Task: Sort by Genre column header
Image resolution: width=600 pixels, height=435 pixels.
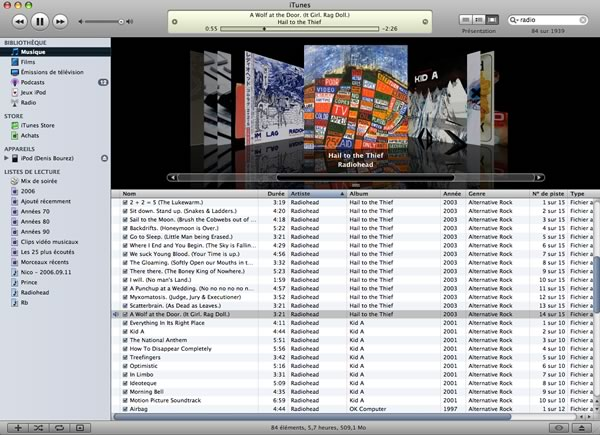Action: point(497,194)
